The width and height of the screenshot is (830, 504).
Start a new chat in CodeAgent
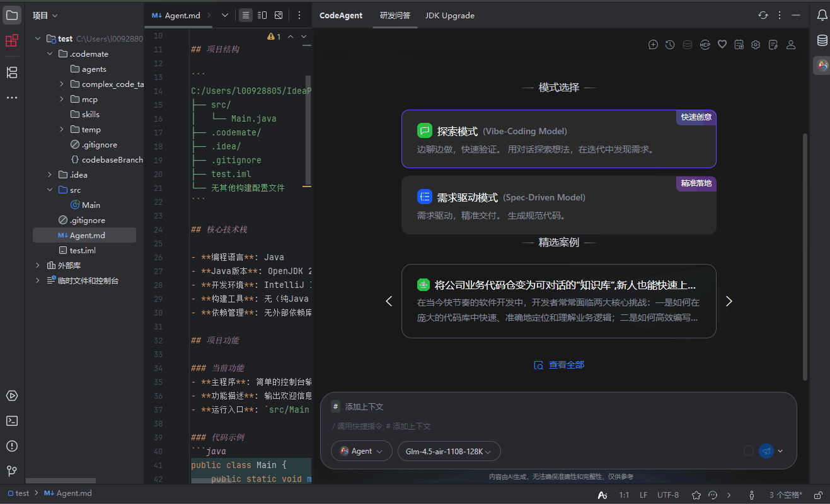point(653,45)
